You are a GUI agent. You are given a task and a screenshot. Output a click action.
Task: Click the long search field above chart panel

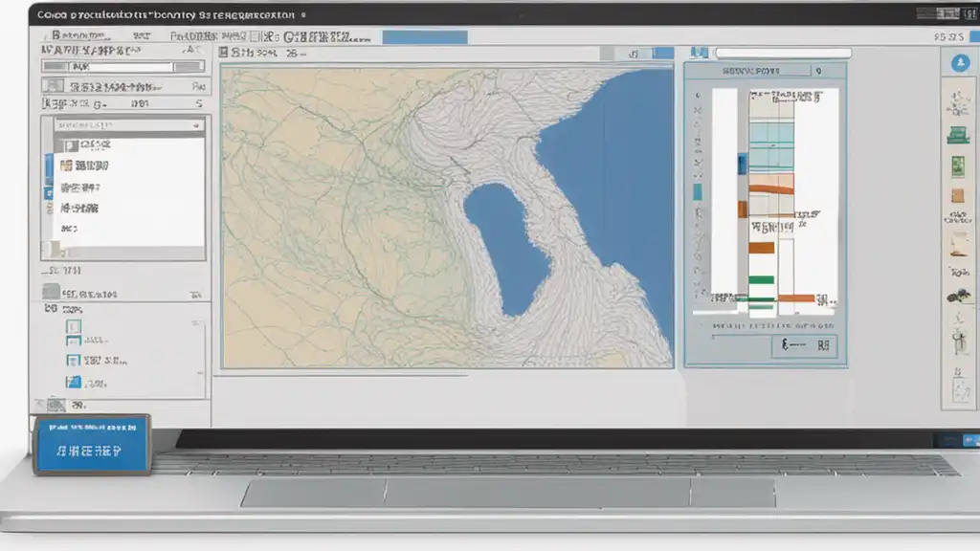tap(783, 54)
